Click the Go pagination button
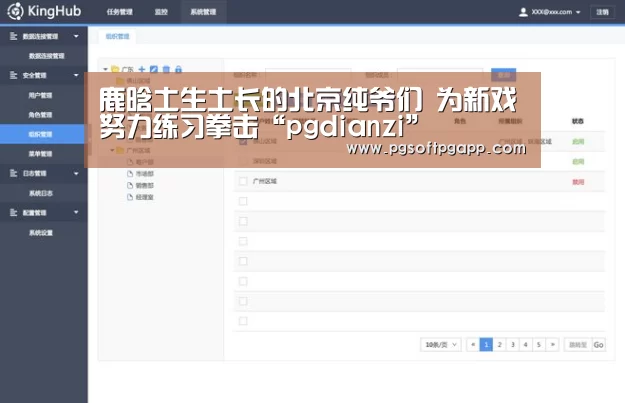Viewport: 625px width, 403px height. tap(598, 345)
